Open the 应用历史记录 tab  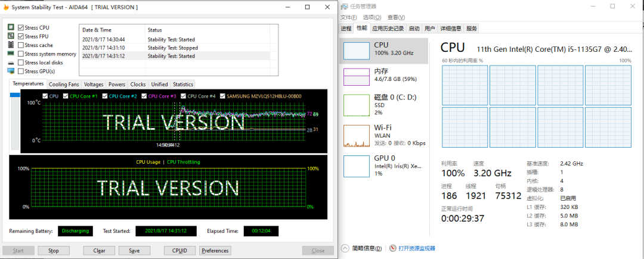click(x=388, y=29)
